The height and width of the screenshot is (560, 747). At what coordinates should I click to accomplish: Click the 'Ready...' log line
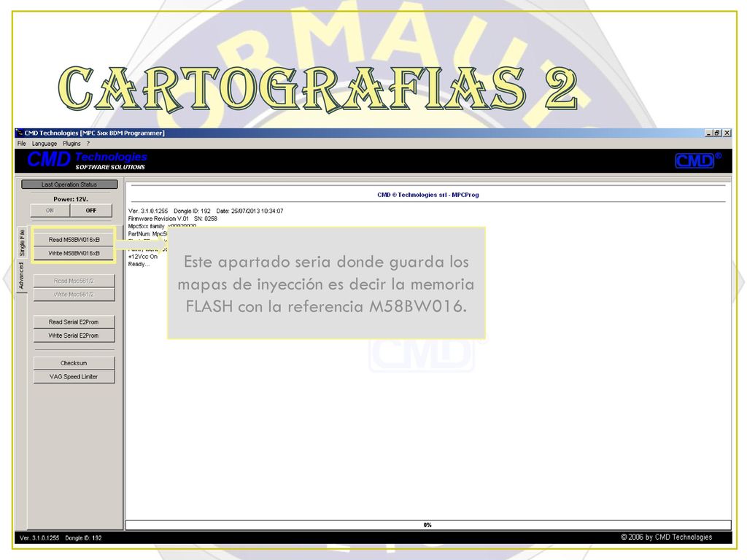click(139, 264)
